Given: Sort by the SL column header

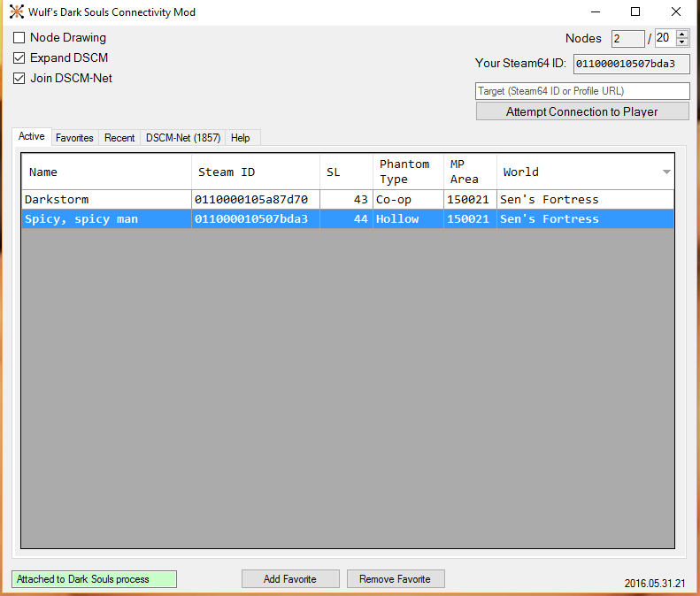Looking at the screenshot, I should 346,172.
